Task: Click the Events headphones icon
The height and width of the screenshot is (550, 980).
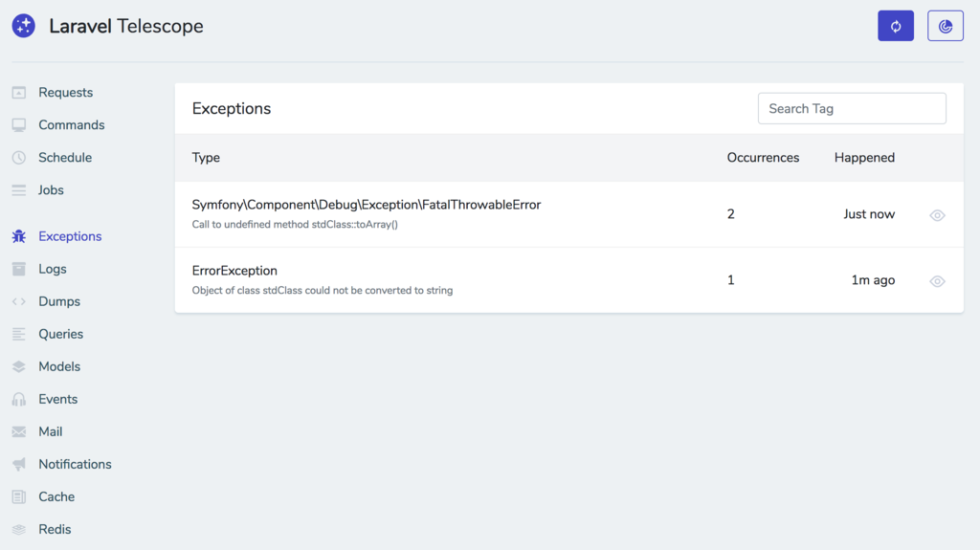Action: point(19,399)
